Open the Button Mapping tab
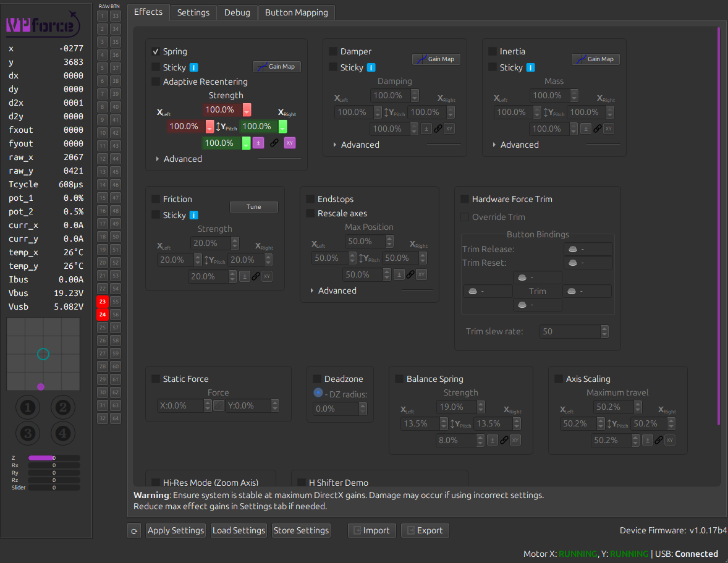This screenshot has width=728, height=563. click(296, 12)
